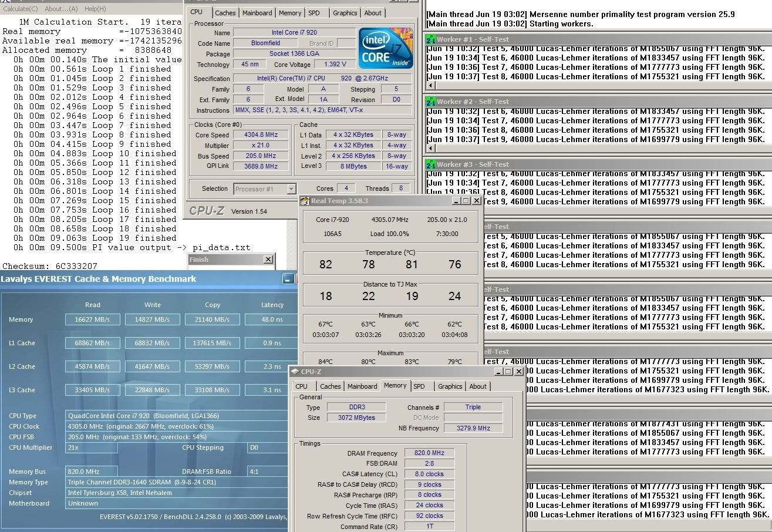Select Graphics tab in CPU-Z memory window
The image size is (772, 532).
[450, 386]
